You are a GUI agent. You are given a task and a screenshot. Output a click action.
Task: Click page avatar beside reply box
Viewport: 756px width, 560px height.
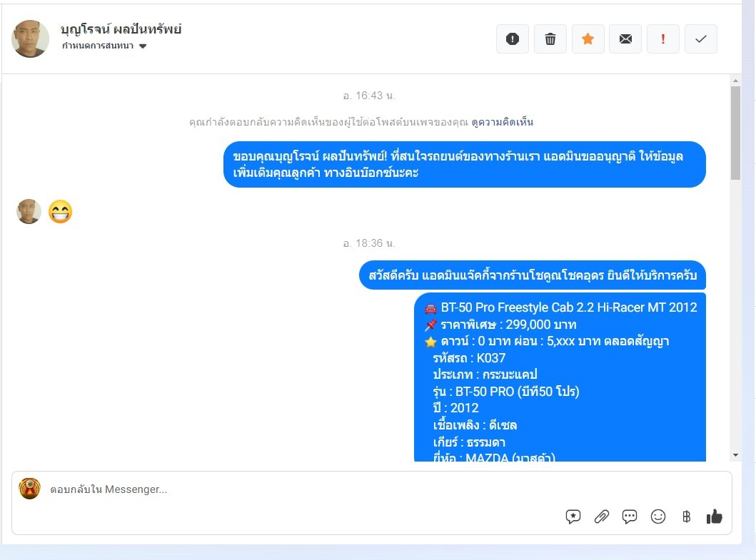point(29,489)
